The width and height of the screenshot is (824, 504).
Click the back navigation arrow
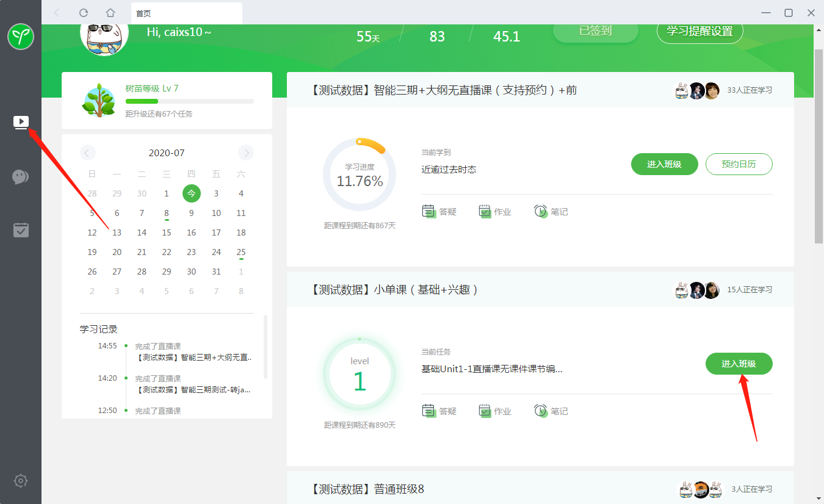click(57, 13)
